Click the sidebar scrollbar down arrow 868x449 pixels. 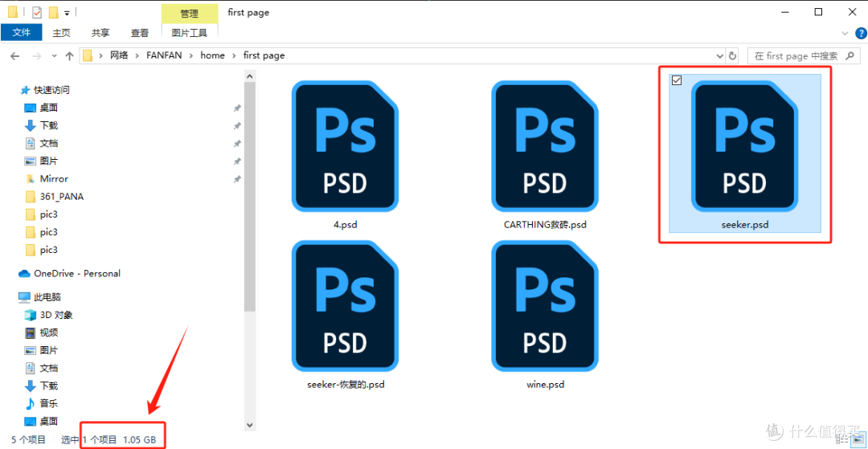coord(249,424)
